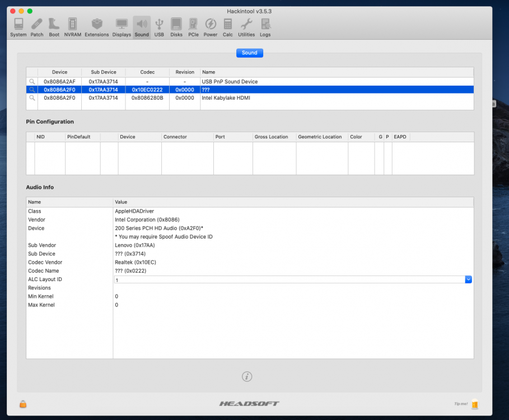The height and width of the screenshot is (420, 509).
Task: Click the AppleHDADriver class value
Action: [x=134, y=211]
